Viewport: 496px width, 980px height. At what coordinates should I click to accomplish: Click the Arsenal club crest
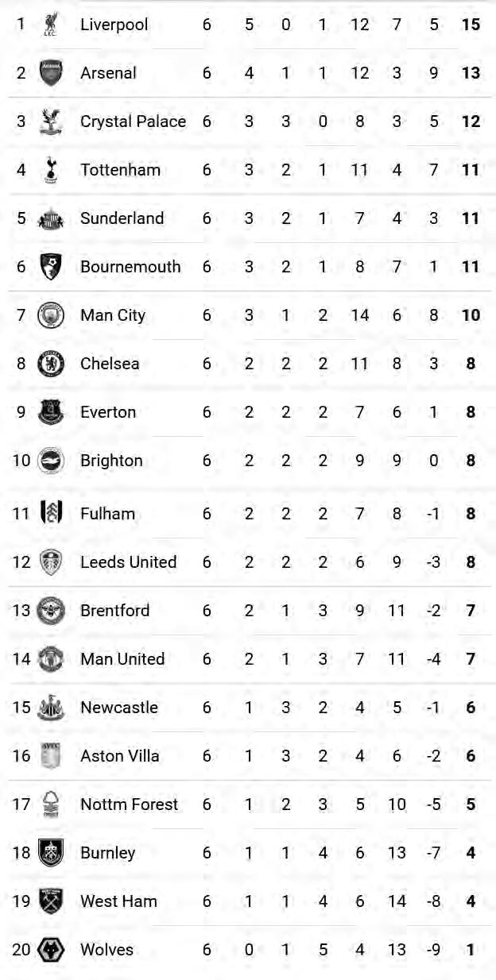[51, 72]
